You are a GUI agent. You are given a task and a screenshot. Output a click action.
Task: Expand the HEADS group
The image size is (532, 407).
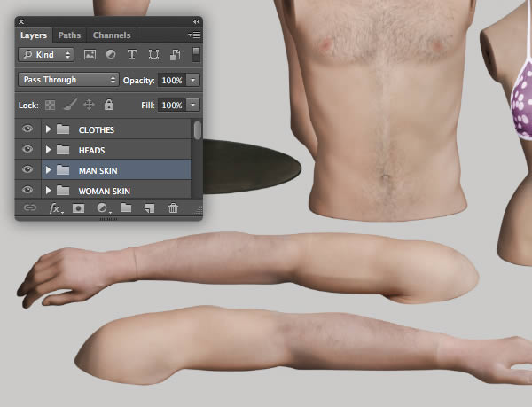click(49, 150)
